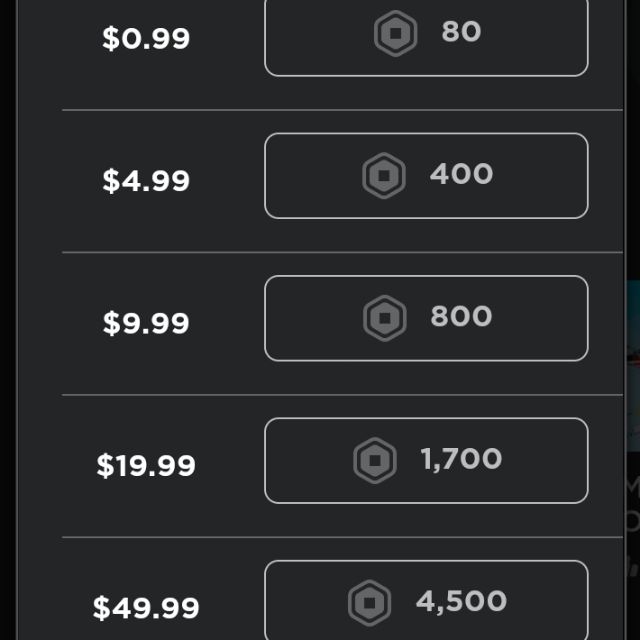This screenshot has width=640, height=640.
Task: Purchase the 400 Robux package
Action: pyautogui.click(x=426, y=176)
